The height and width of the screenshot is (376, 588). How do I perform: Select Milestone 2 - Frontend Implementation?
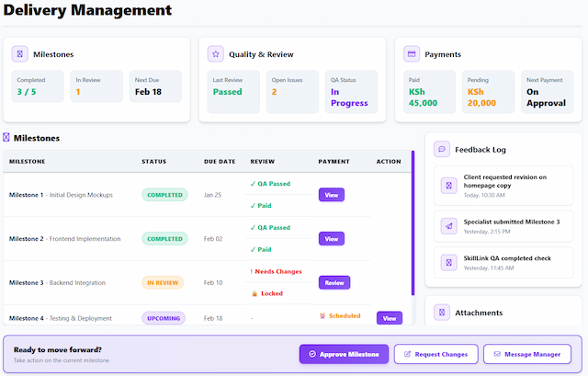(x=65, y=239)
